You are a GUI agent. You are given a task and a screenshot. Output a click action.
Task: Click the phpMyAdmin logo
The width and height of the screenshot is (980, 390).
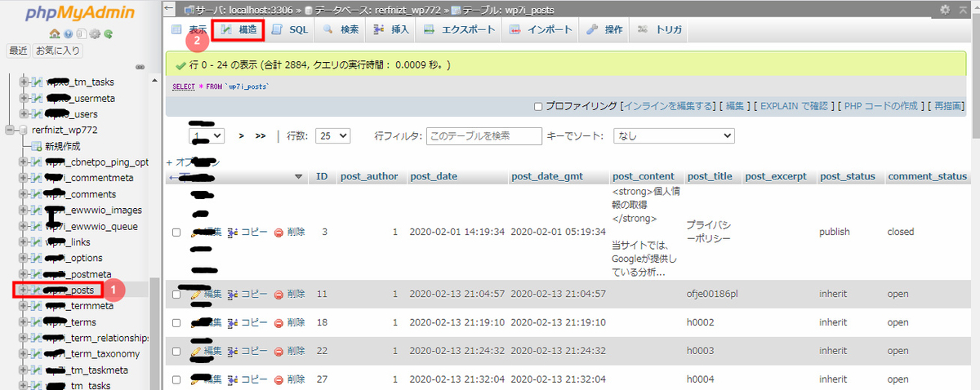(80, 14)
